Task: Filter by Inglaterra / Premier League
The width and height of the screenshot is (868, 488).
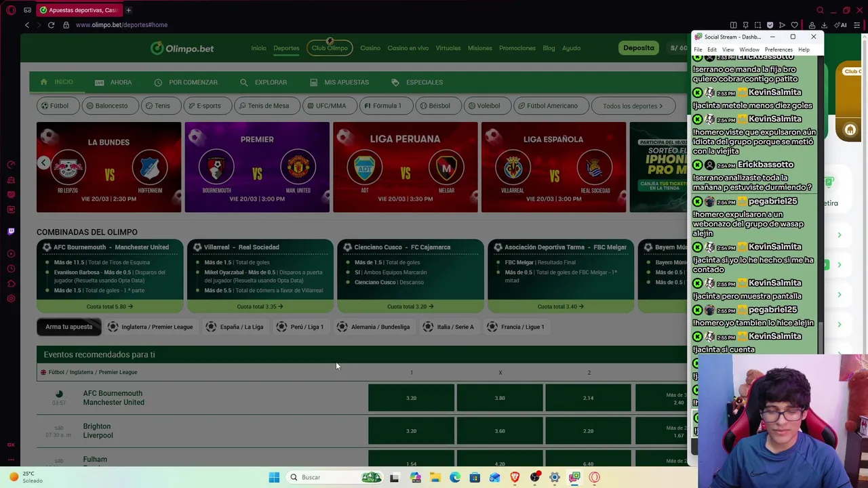Action: (x=150, y=327)
